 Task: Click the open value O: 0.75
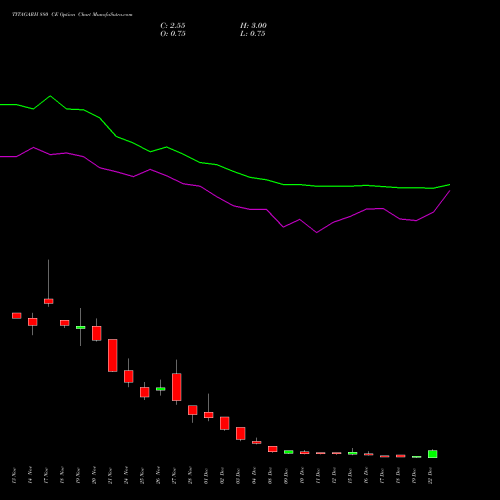tap(173, 34)
